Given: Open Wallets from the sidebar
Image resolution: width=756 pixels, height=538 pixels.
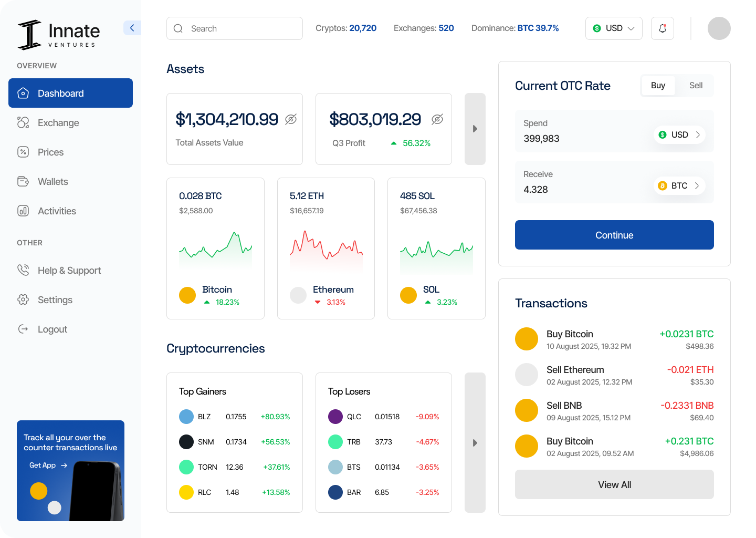Looking at the screenshot, I should tap(52, 182).
